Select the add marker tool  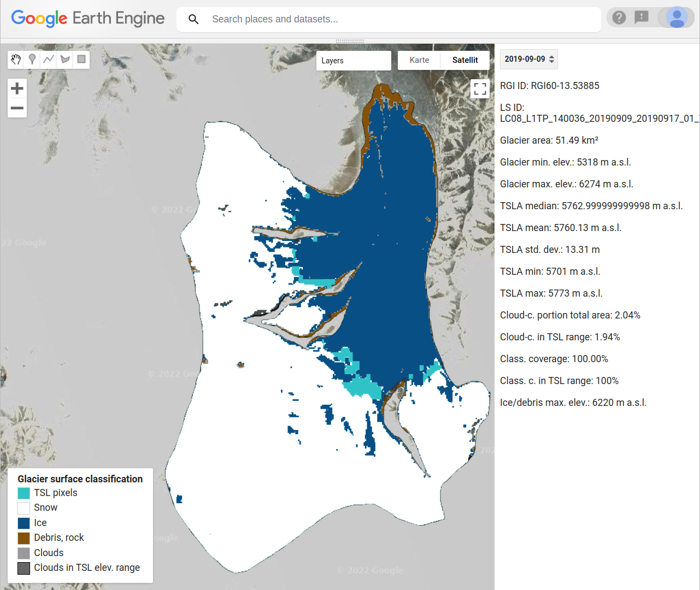[32, 60]
